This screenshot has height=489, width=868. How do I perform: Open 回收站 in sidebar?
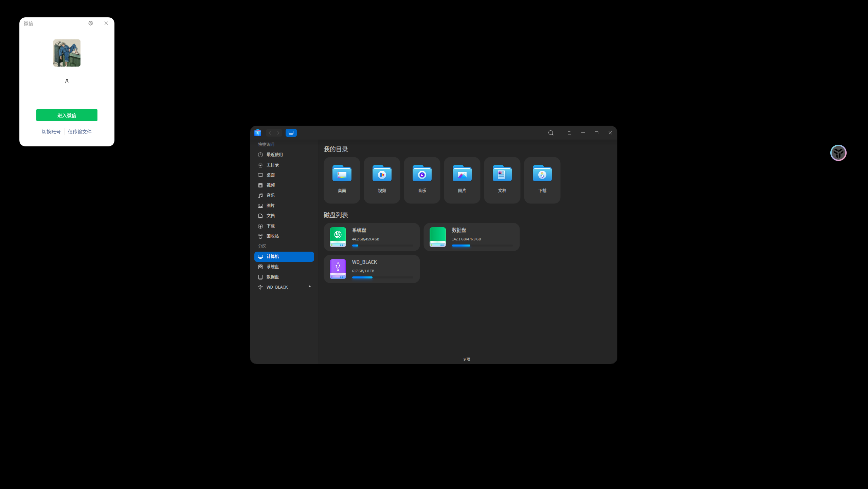[284, 236]
